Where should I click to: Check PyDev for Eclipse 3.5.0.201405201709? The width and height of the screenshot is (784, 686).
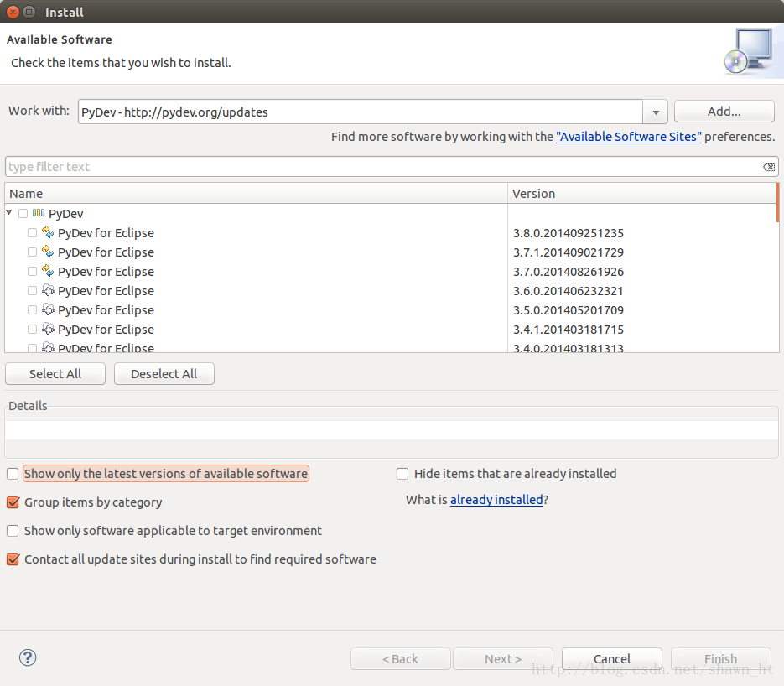tap(32, 310)
